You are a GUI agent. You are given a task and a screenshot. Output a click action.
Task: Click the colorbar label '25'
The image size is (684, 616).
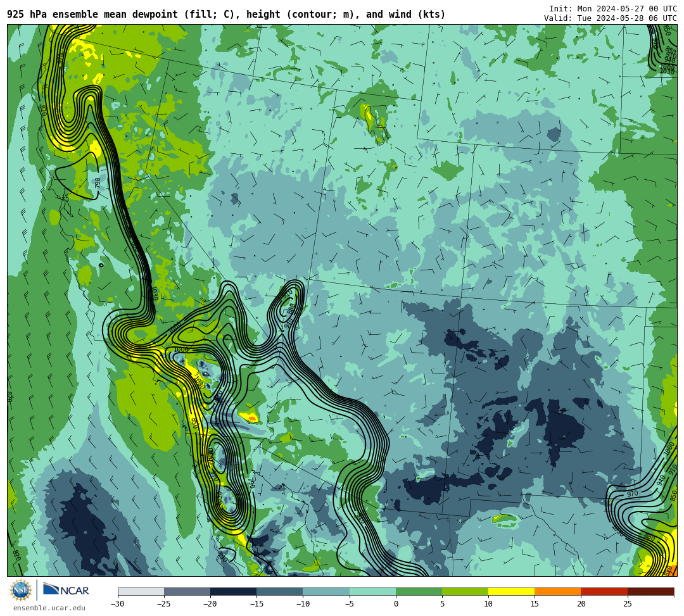click(x=627, y=604)
